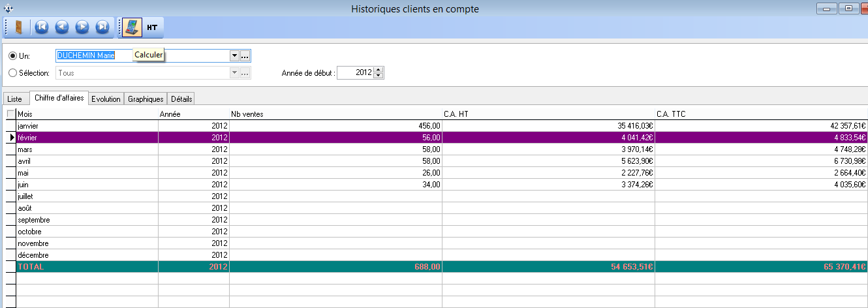Image resolution: width=868 pixels, height=308 pixels.
Task: Click the exit door icon in toolbar
Action: (19, 27)
